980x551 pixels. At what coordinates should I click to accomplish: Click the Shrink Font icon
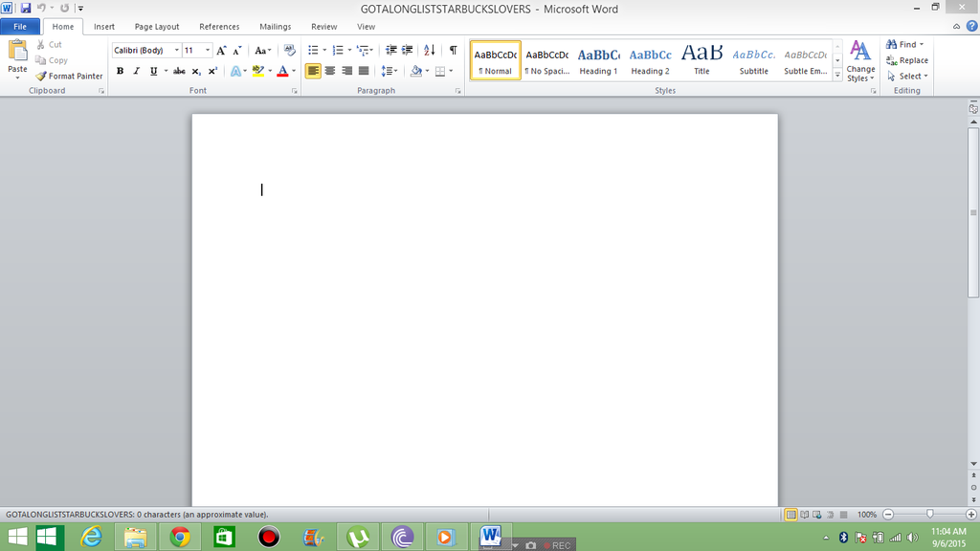237,51
